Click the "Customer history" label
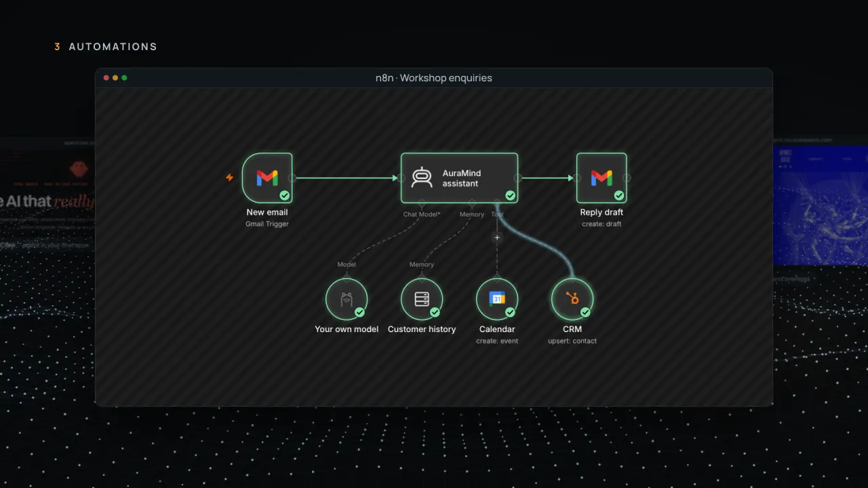Viewport: 868px width, 488px height. pos(422,329)
